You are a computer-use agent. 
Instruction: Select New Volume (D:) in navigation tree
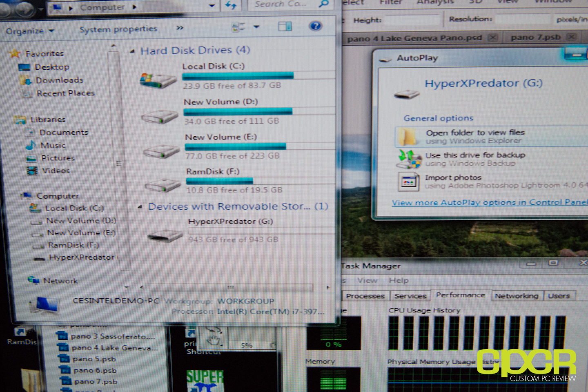coord(81,221)
